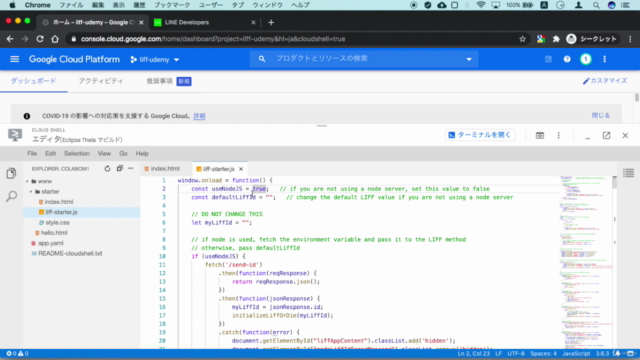Open a new Chrome tab

pos(271,22)
